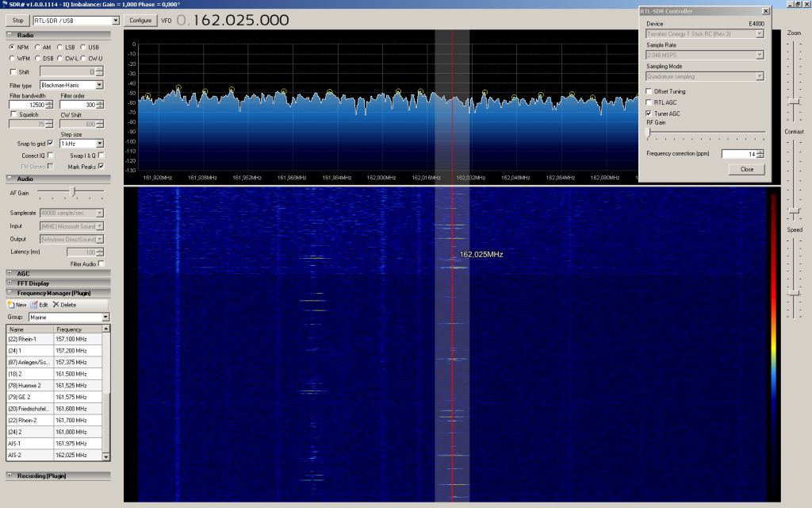812x508 pixels.
Task: Enable the Squelch checkbox
Action: [13, 114]
